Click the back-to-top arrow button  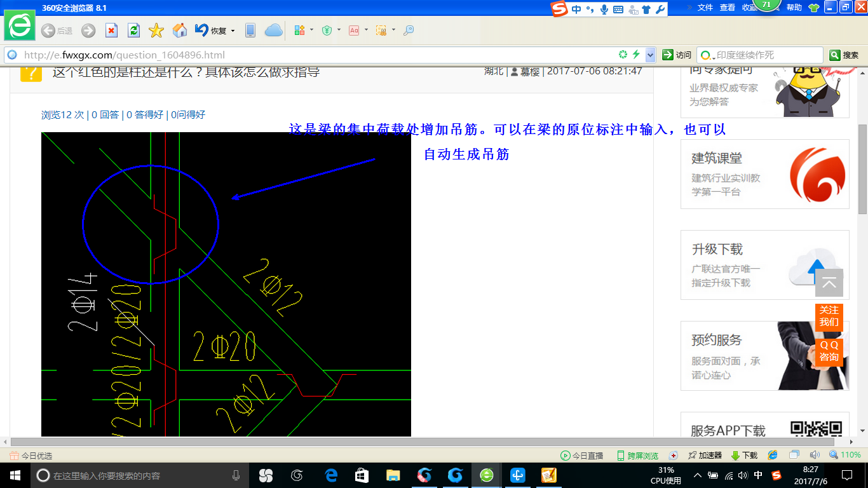pyautogui.click(x=829, y=283)
